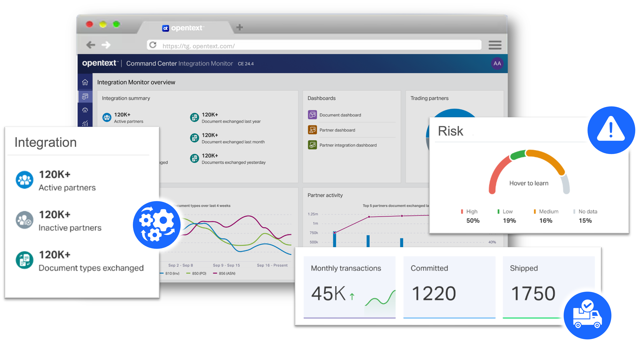Click the Inactive partners icon

click(x=24, y=220)
